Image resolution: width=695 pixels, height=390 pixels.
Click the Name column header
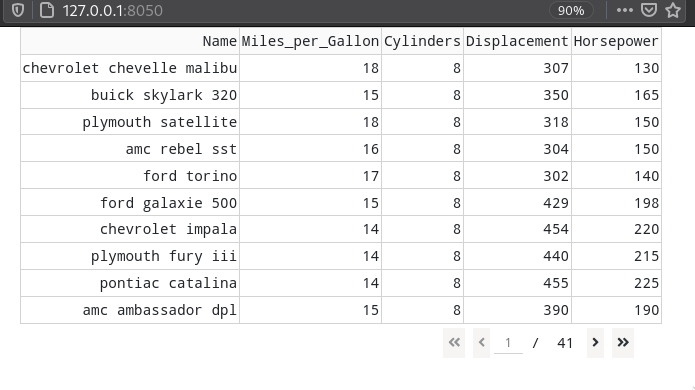(x=130, y=41)
